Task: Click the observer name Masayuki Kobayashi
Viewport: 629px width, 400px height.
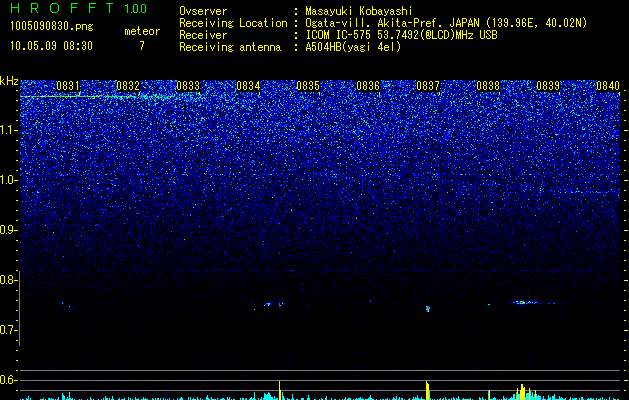Action: [x=358, y=11]
